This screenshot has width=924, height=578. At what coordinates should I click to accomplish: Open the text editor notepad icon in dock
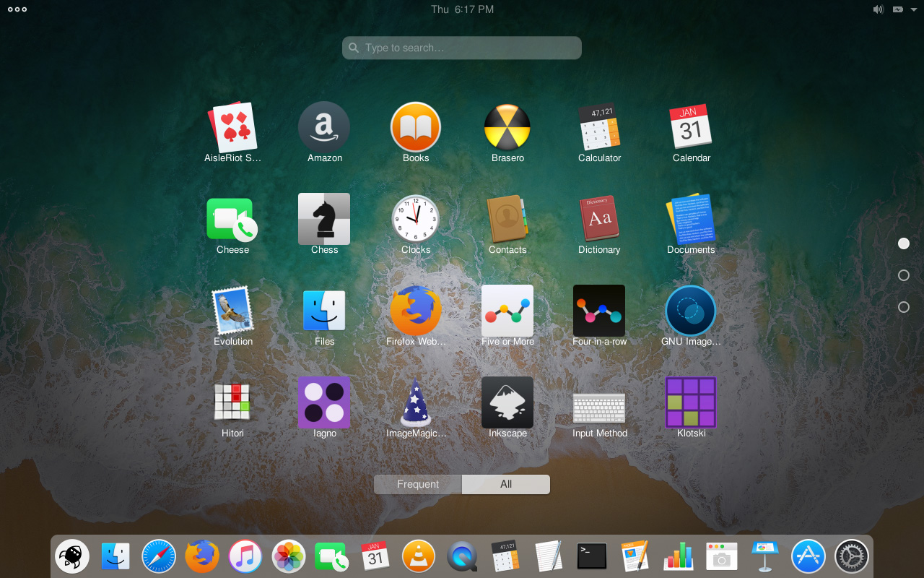(x=549, y=556)
